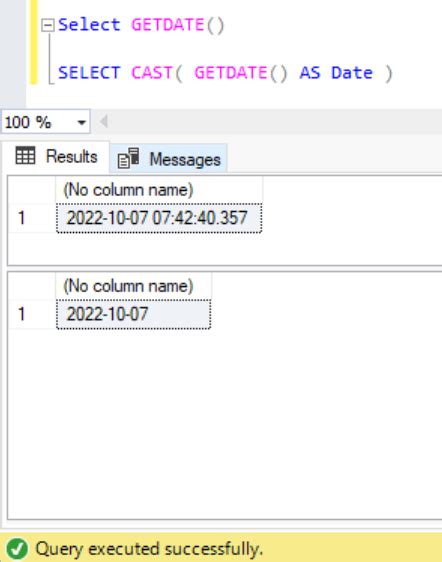The image size is (442, 562).
Task: Click the zoom level text field
Action: (37, 122)
